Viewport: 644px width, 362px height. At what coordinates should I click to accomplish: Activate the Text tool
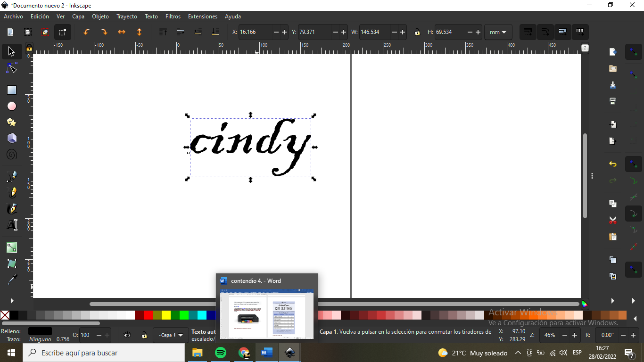12,225
